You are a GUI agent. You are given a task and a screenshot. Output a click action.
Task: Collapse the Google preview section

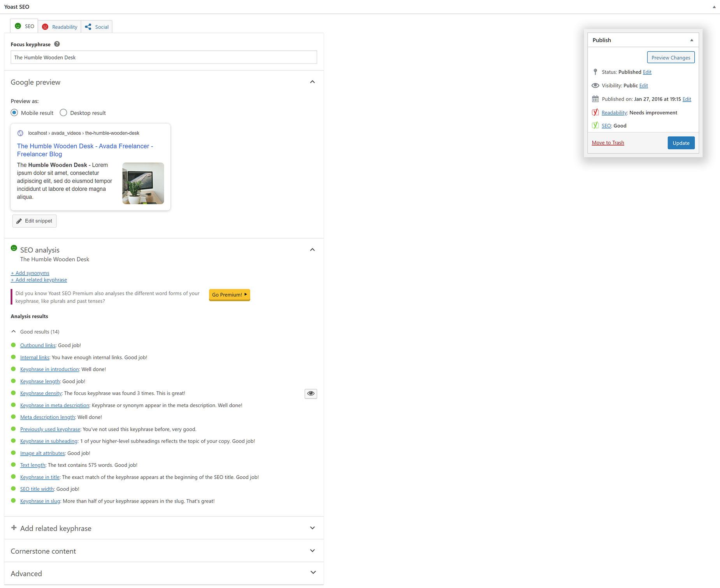(312, 82)
